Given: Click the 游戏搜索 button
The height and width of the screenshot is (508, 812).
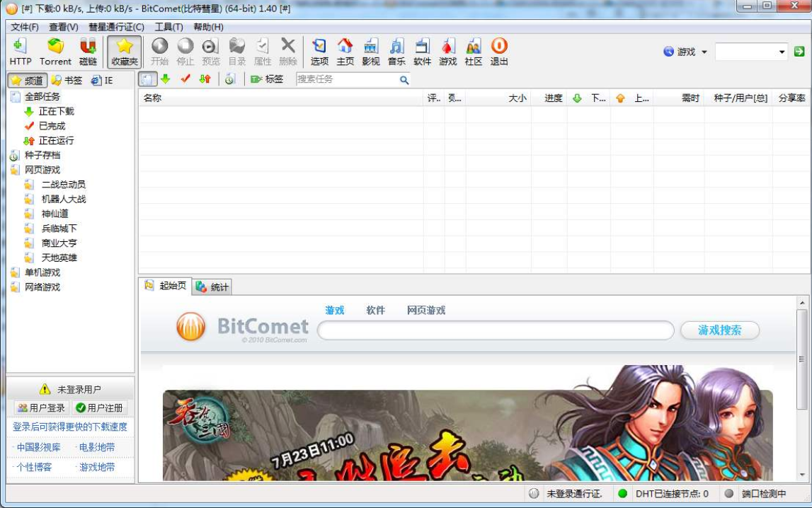Looking at the screenshot, I should click(720, 330).
